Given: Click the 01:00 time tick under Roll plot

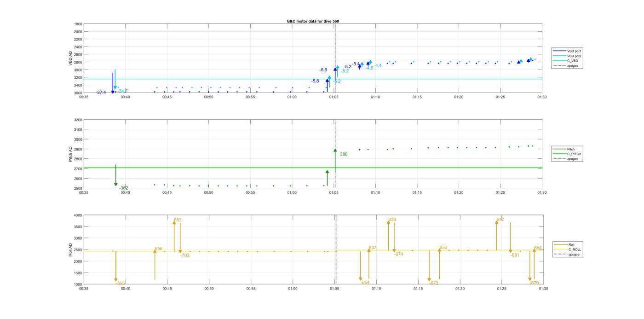Looking at the screenshot, I should (x=293, y=289).
